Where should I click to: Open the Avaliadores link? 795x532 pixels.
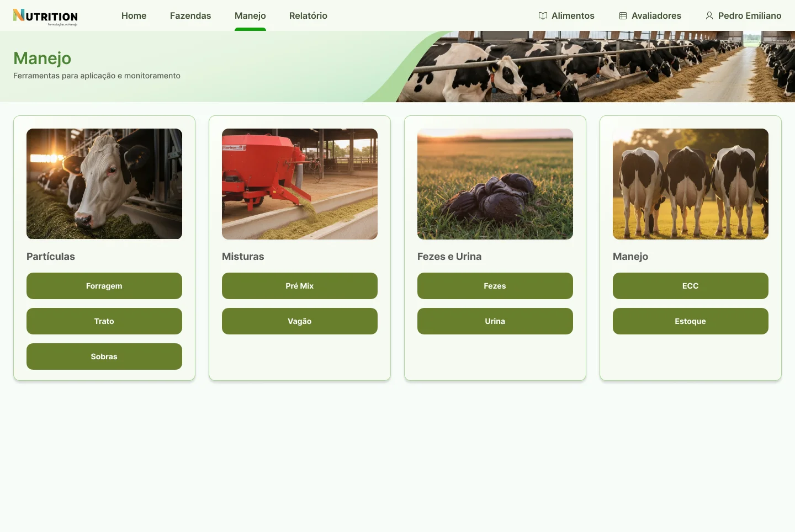[x=650, y=16]
